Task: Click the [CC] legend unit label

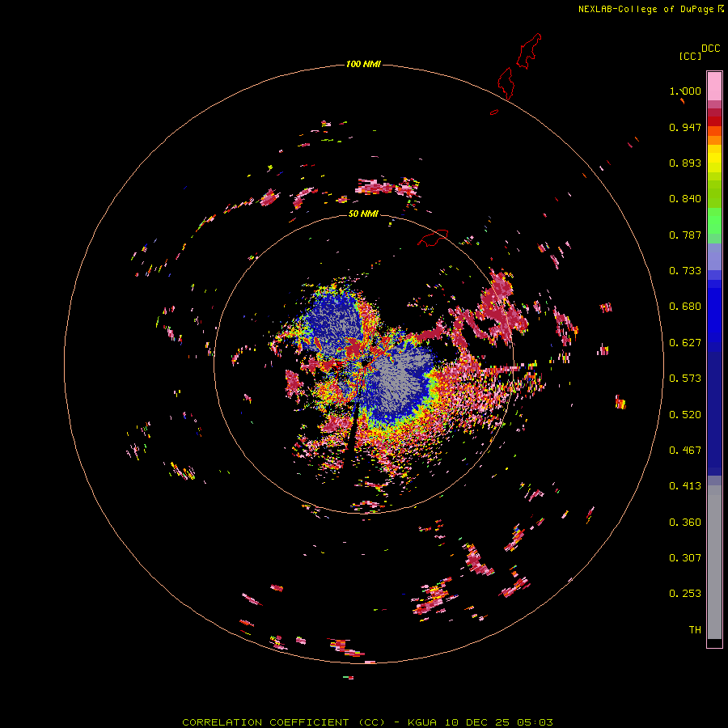Action: point(690,56)
